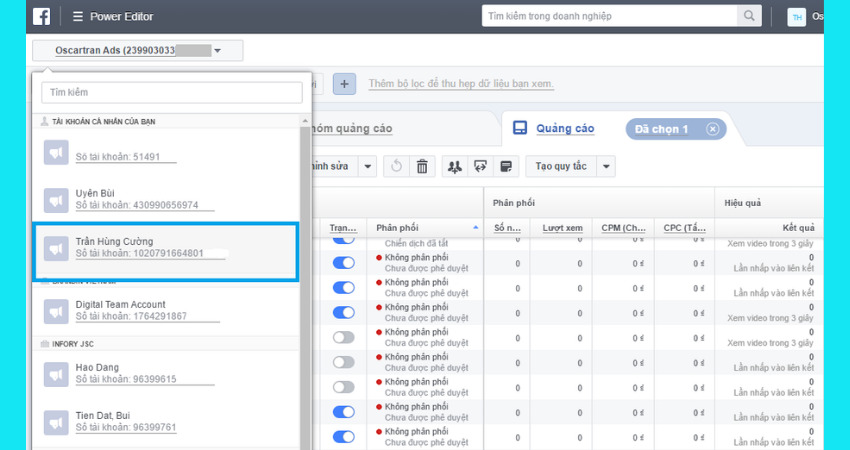Click the Trạn... column header
Viewport: 850px width, 450px height.
pos(343,228)
